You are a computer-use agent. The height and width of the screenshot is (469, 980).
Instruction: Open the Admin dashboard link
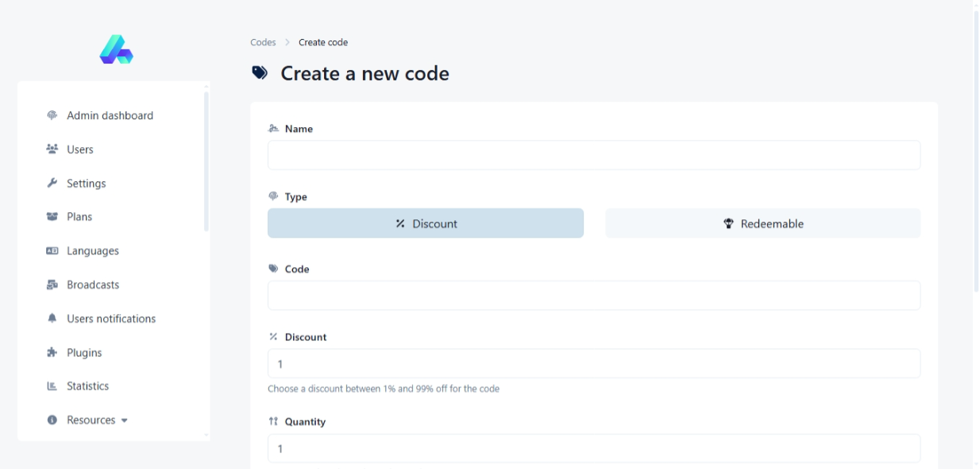(x=110, y=115)
